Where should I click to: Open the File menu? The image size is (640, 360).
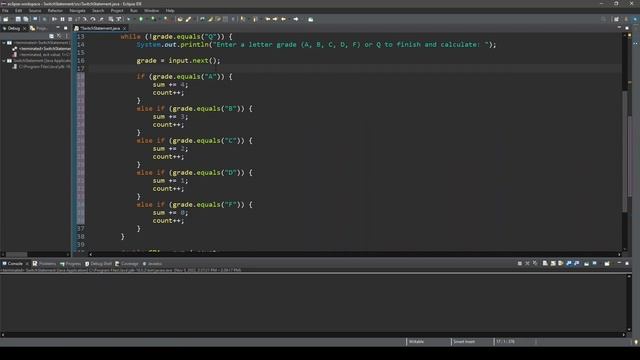click(x=5, y=11)
